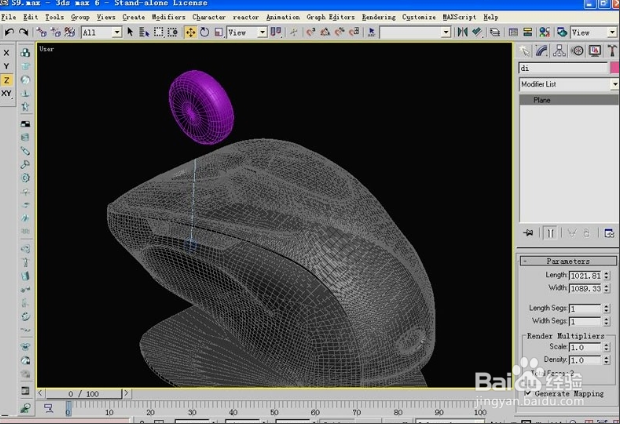Image resolution: width=620 pixels, height=424 pixels.
Task: Toggle the 3D Snap button
Action: click(x=311, y=32)
